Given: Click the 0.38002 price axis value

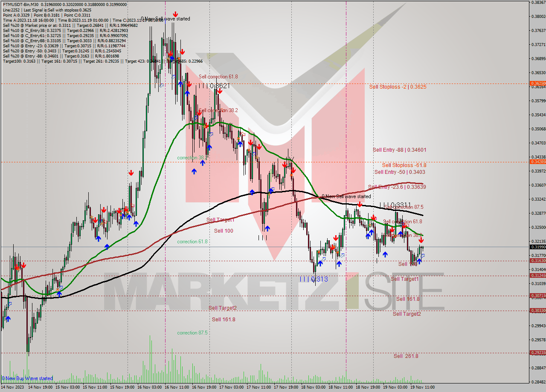Looking at the screenshot, I should [538, 17].
